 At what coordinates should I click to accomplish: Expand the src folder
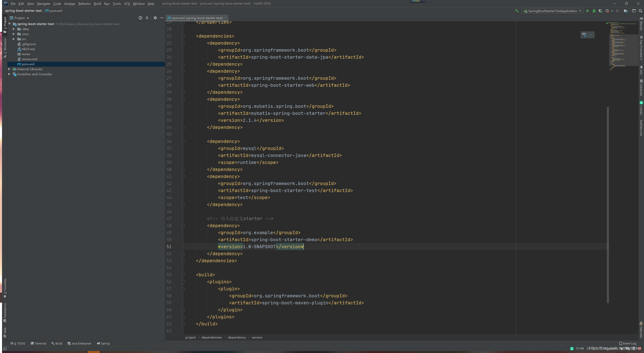[14, 39]
